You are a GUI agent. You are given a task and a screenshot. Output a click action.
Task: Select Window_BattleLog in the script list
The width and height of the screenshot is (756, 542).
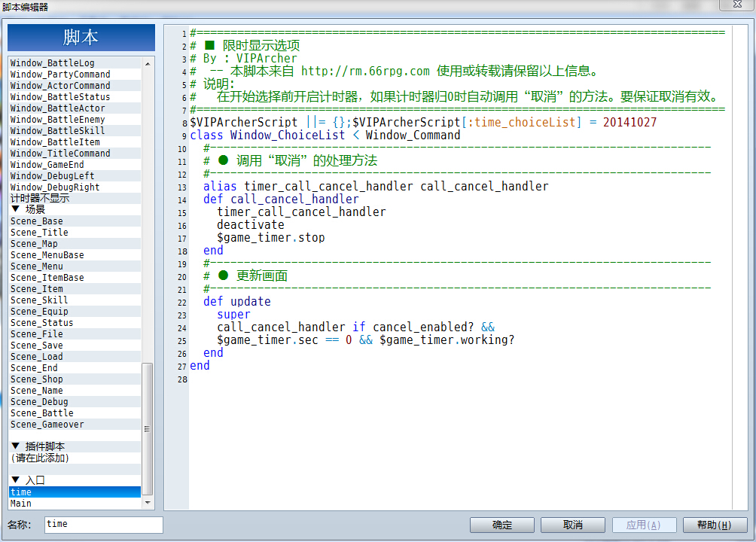[75, 62]
